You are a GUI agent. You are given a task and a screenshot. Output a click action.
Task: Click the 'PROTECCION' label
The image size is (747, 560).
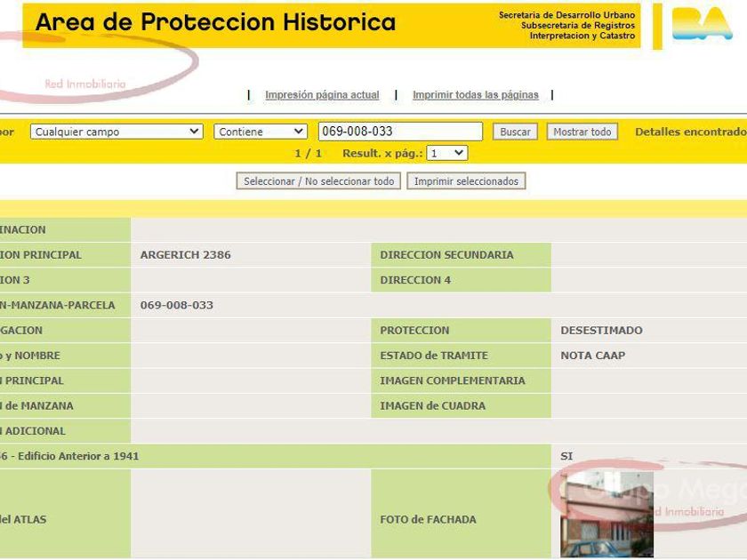[414, 331]
